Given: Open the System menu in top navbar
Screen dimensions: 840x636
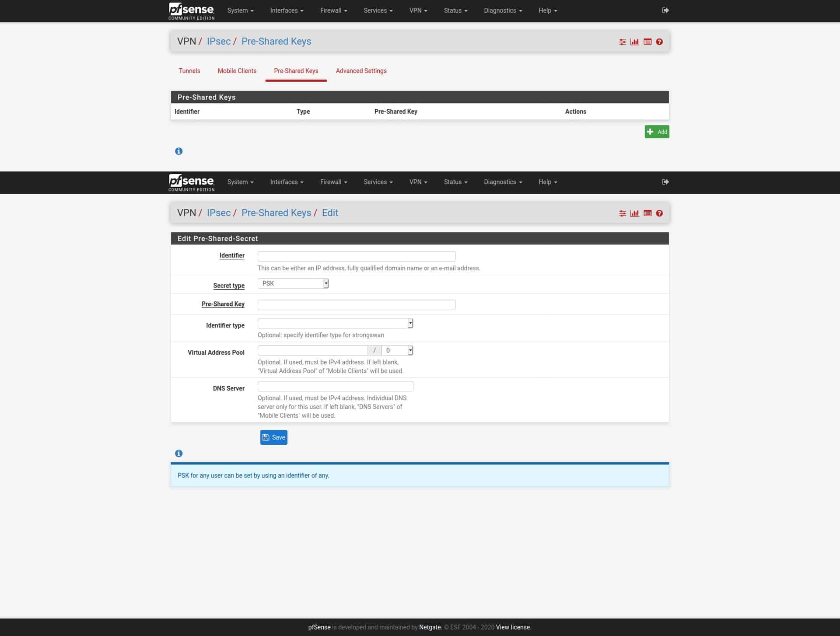Looking at the screenshot, I should [x=240, y=10].
